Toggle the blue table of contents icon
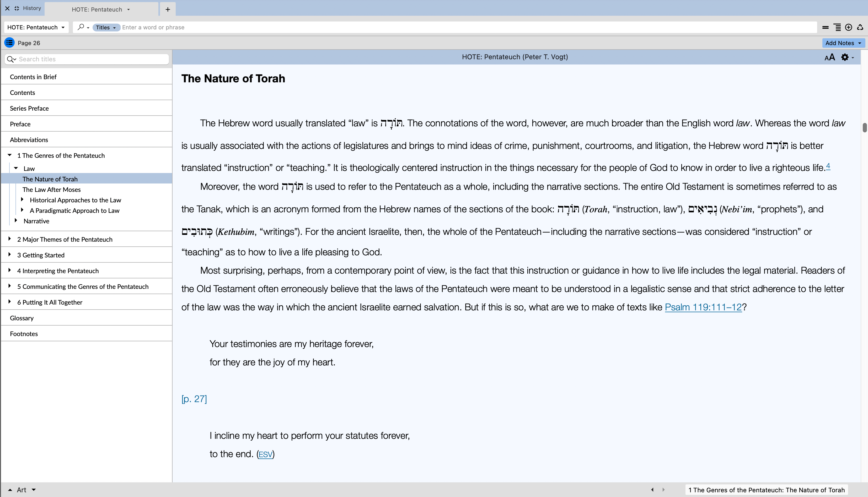This screenshot has height=497, width=868. [9, 43]
